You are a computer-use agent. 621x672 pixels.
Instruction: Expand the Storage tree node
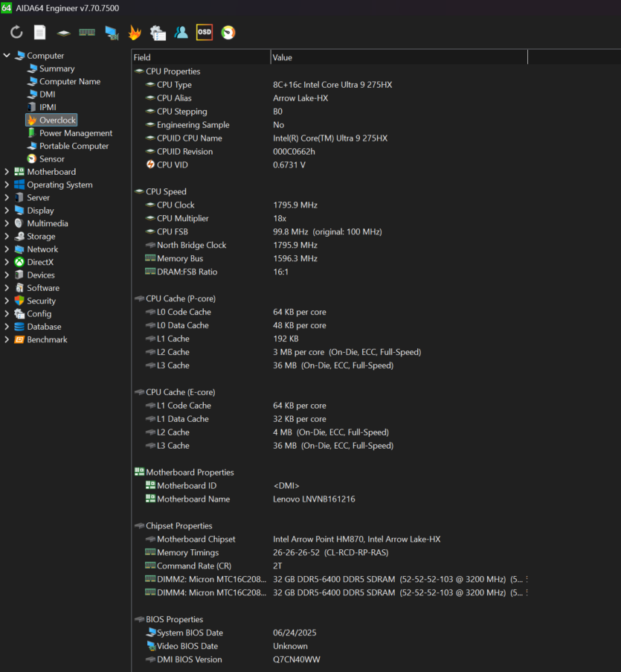tap(7, 236)
